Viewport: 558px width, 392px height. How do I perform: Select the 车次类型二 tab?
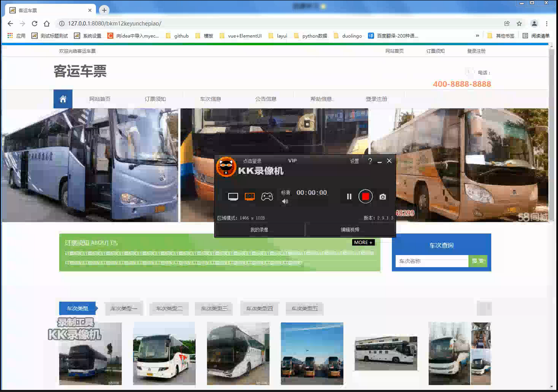point(169,308)
